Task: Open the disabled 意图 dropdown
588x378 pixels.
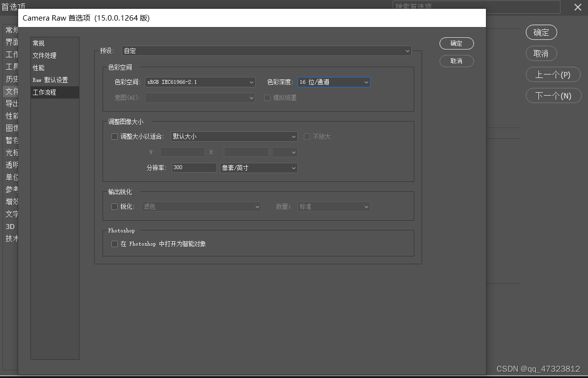Action: [200, 98]
